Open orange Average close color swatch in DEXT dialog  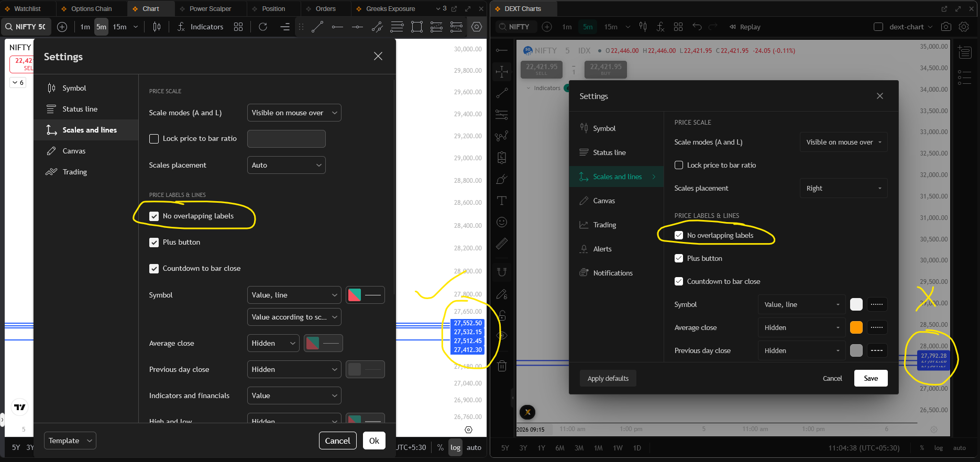tap(856, 327)
